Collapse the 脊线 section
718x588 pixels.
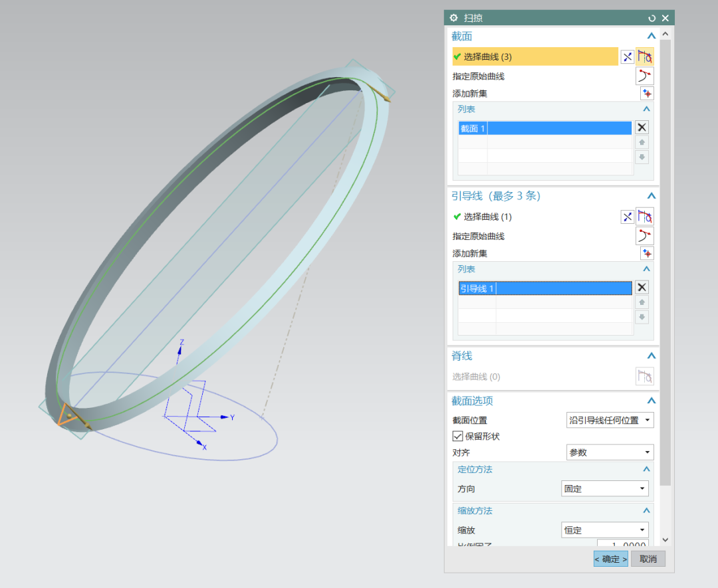652,356
